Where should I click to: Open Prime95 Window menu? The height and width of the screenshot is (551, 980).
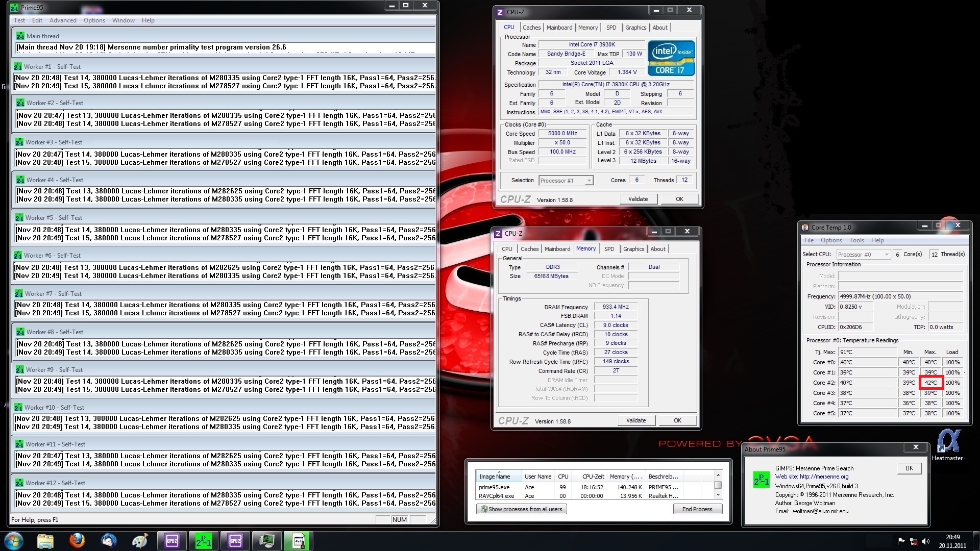pos(124,20)
